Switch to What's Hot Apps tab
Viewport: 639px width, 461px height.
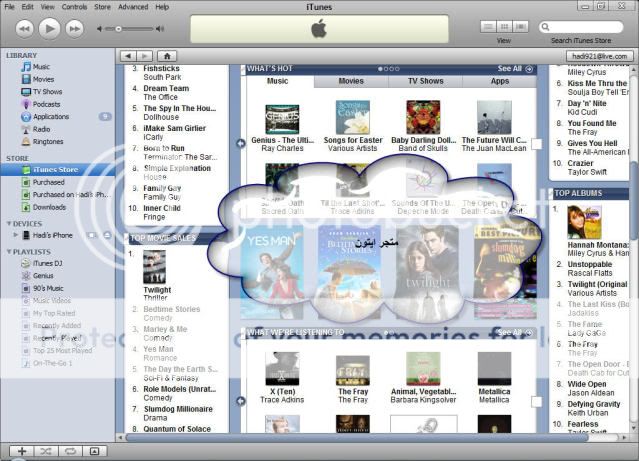[x=500, y=81]
